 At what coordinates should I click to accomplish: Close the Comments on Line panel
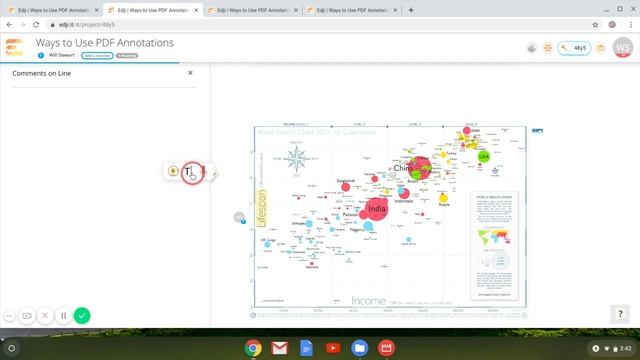(x=190, y=73)
